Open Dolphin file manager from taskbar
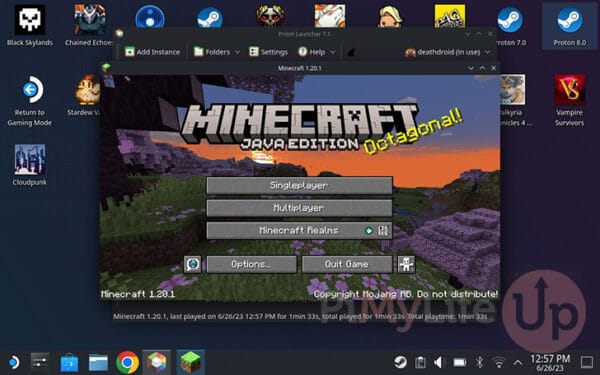The height and width of the screenshot is (375, 600). click(x=98, y=362)
